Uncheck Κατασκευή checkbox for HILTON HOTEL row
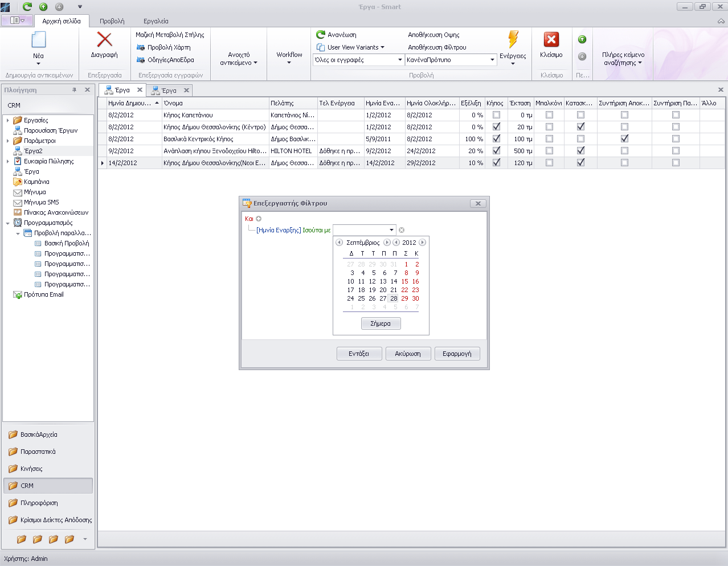The image size is (728, 566). click(580, 151)
